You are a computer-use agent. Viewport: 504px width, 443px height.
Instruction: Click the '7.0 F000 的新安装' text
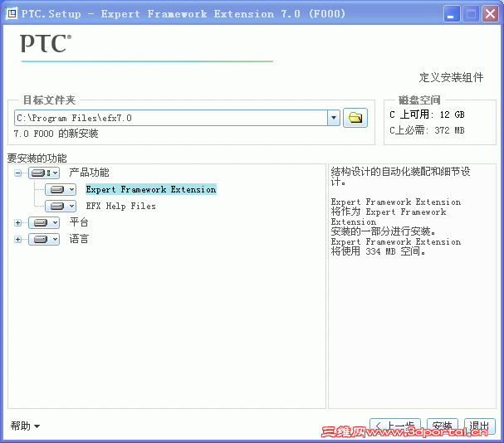pos(56,134)
